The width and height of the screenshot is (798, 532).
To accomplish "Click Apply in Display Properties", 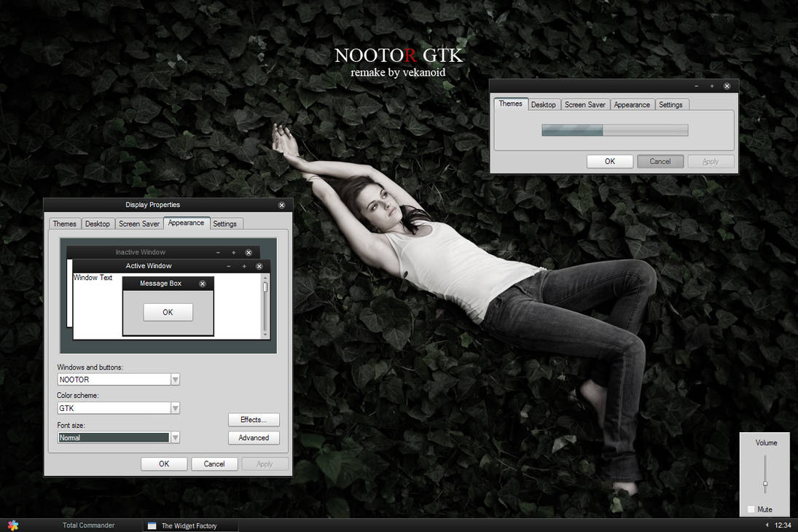I will [x=265, y=463].
